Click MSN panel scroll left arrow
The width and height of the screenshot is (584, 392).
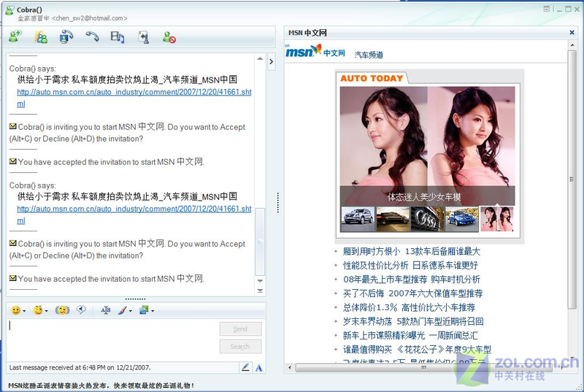coord(290,368)
